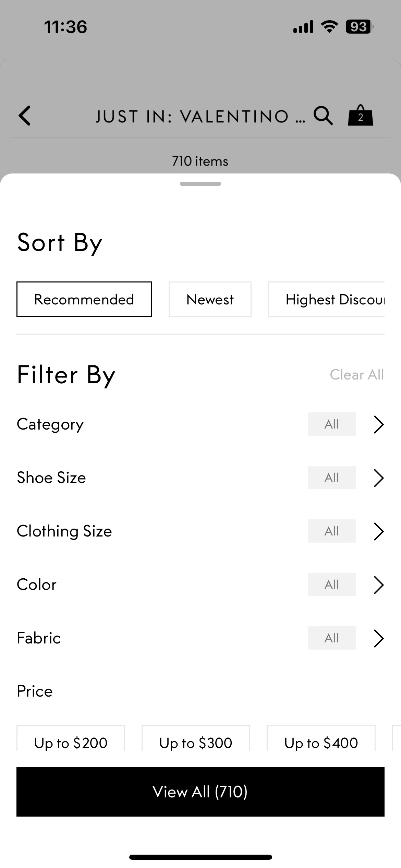Expand the Clothing Size filter chevron

tap(378, 531)
